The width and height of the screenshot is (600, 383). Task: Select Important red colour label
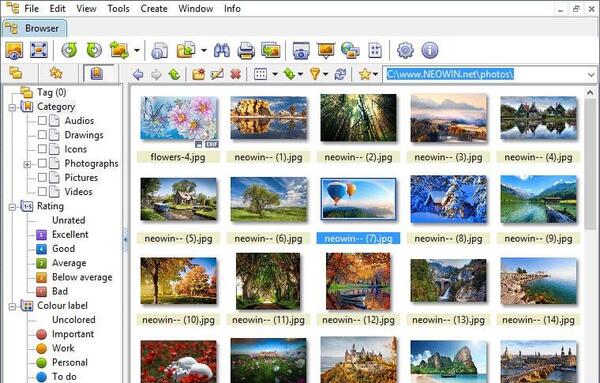pyautogui.click(x=65, y=334)
